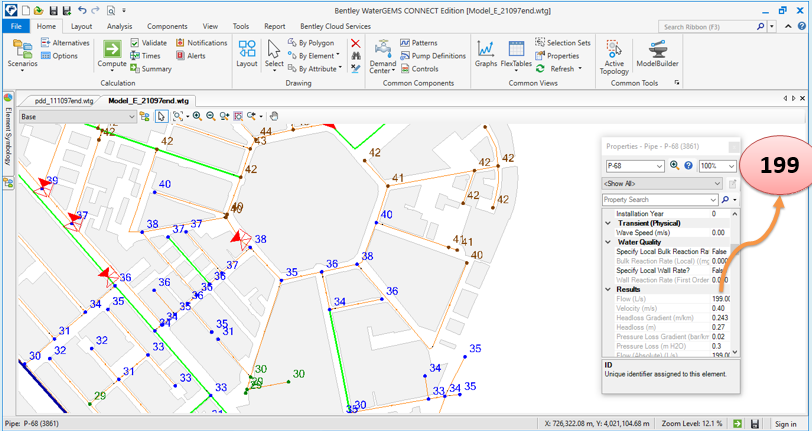Show the calculation Summary
812x431 pixels.
(151, 69)
